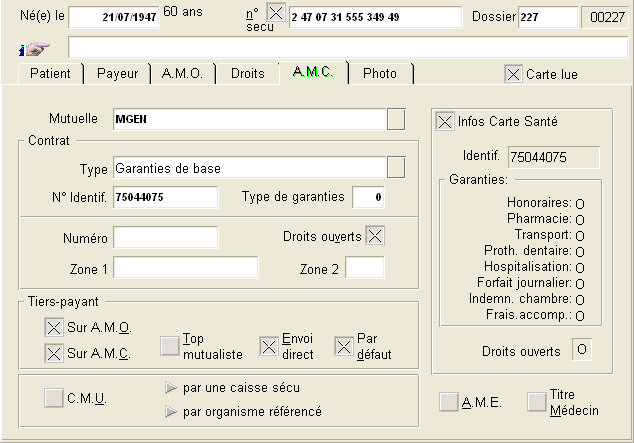This screenshot has height=443, width=634.
Task: Open the contract Type selection button
Action: [x=396, y=167]
